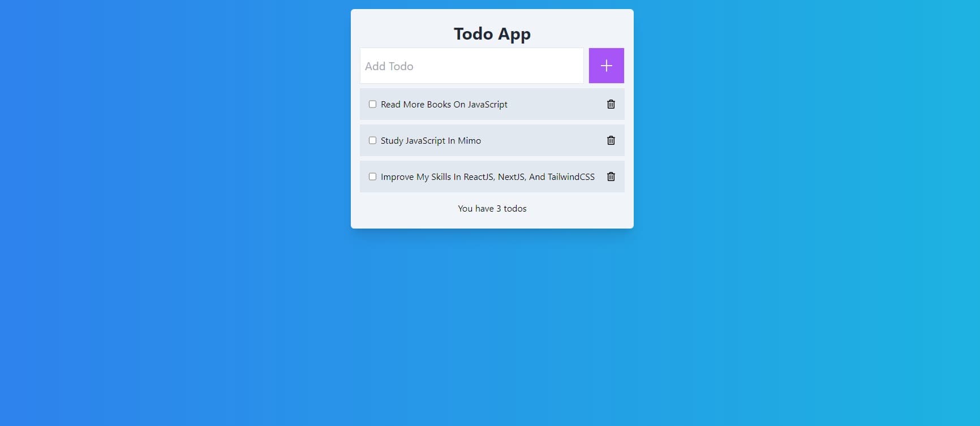This screenshot has width=980, height=426.
Task: Tick the Study JavaScript In Mimo checkbox
Action: pos(372,140)
